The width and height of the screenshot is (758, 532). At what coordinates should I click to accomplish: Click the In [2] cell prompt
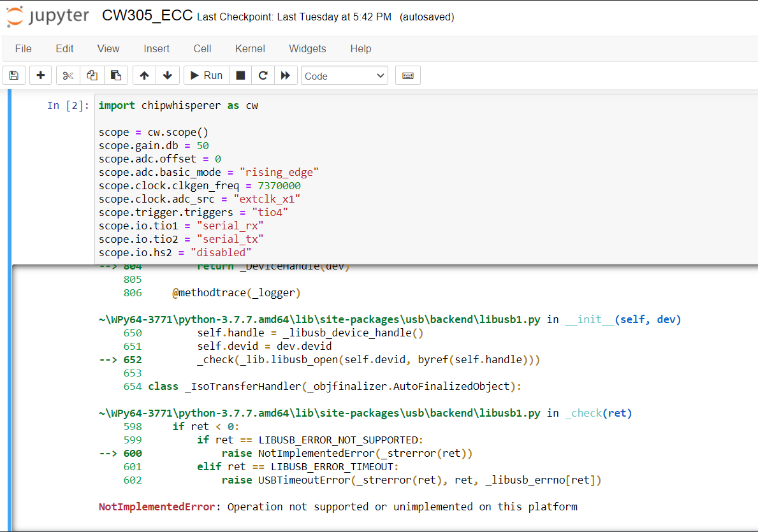(x=68, y=105)
